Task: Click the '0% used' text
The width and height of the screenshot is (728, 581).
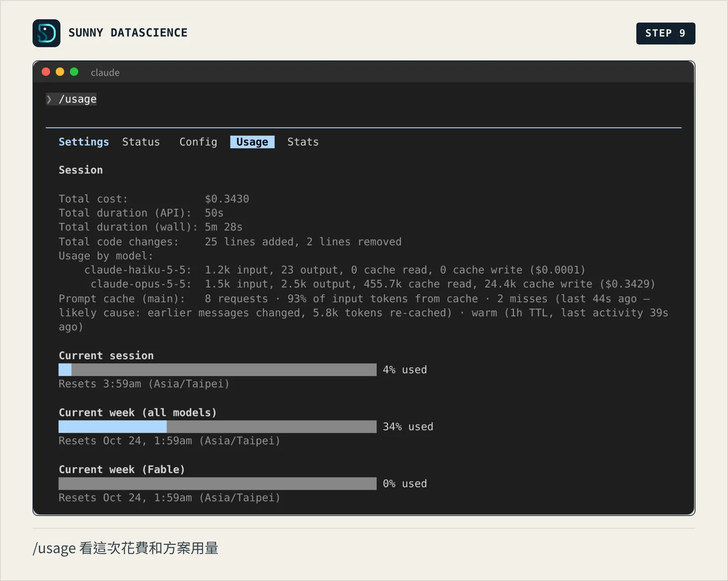Action: tap(405, 483)
